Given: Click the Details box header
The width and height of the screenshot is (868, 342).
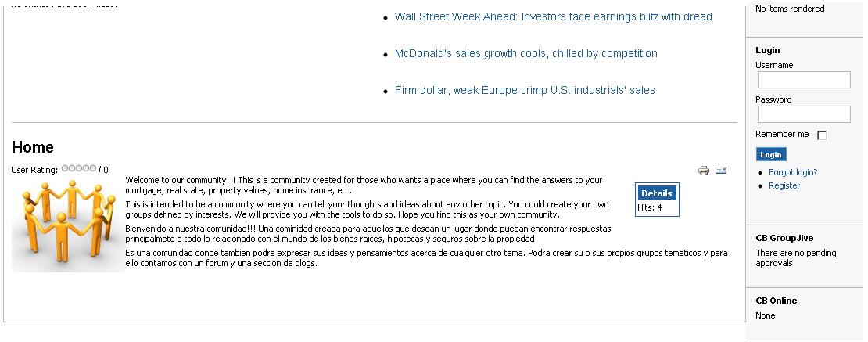Looking at the screenshot, I should tap(657, 193).
